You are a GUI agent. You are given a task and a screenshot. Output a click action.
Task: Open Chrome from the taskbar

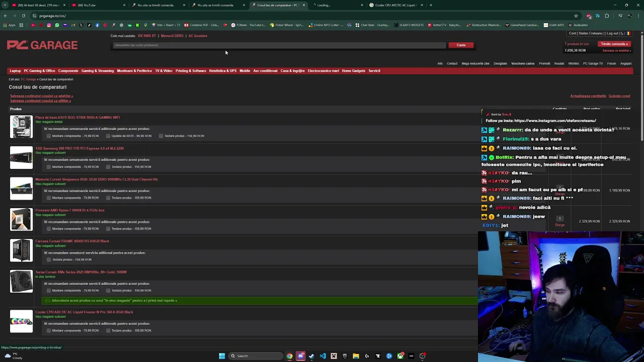coord(289,356)
